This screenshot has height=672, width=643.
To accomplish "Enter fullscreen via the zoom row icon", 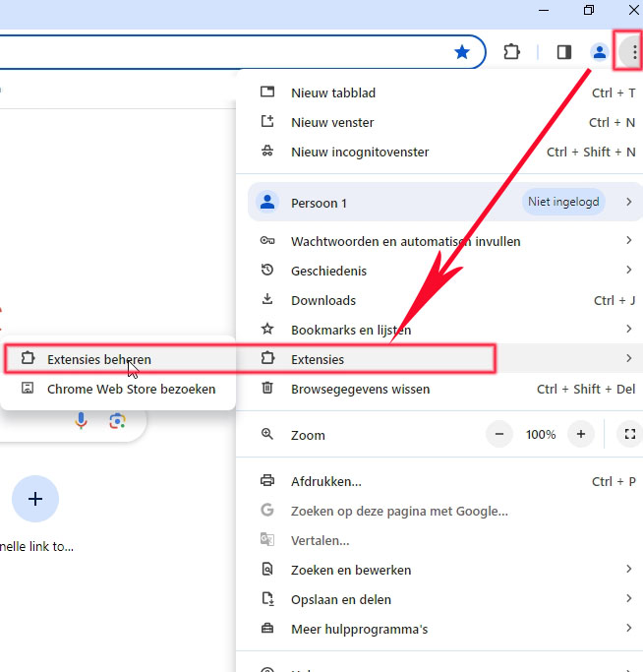I will [x=630, y=434].
